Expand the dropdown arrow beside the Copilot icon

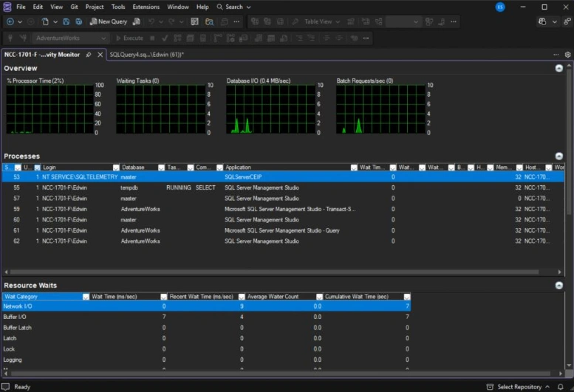pos(555,21)
